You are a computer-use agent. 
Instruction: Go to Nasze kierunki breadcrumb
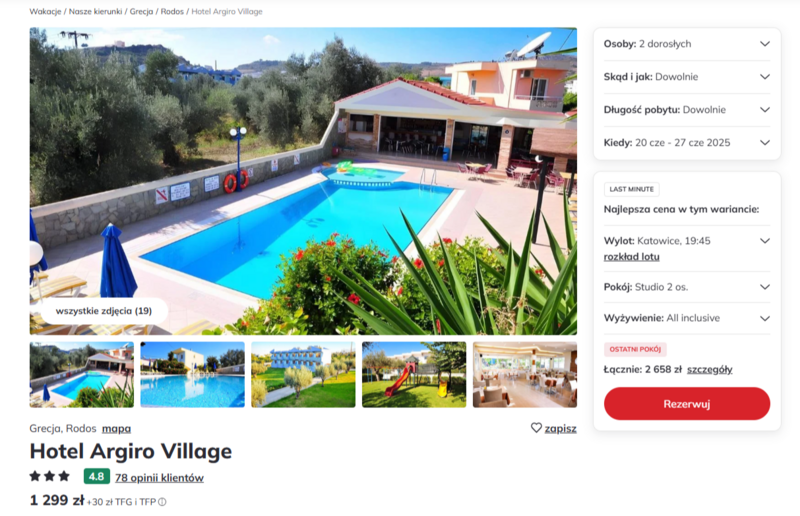[95, 11]
